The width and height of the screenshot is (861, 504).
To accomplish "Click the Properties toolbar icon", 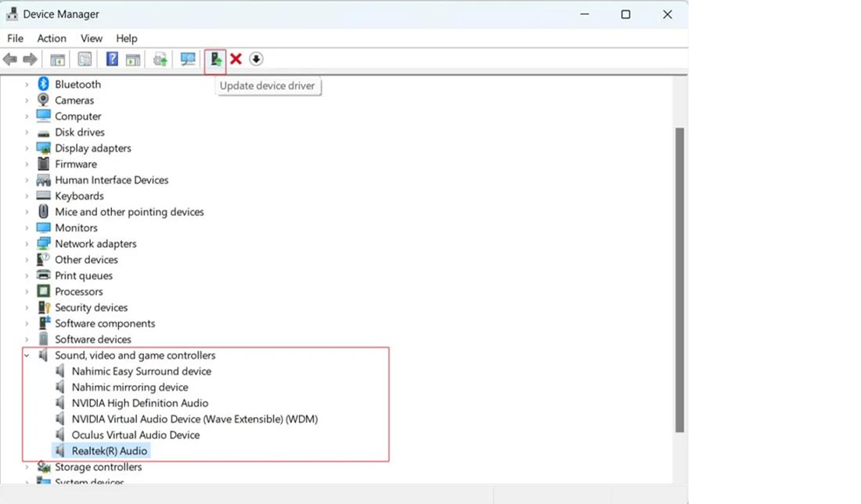I will tap(85, 59).
